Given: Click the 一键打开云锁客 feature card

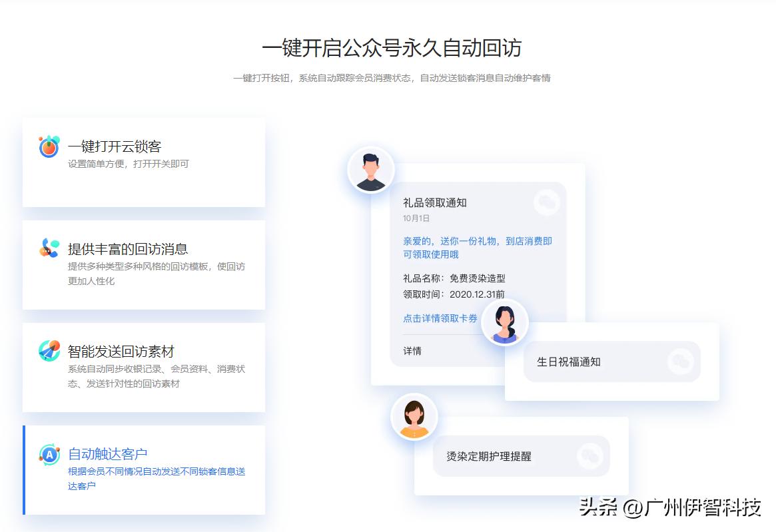Looking at the screenshot, I should 144,161.
